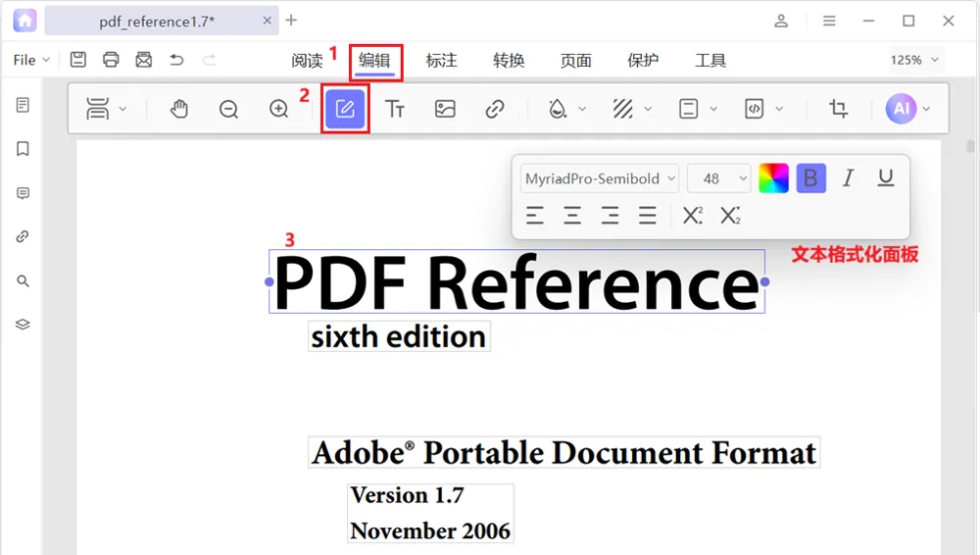Open the comments sidebar panel
Image resolution: width=980 pixels, height=555 pixels.
[23, 193]
